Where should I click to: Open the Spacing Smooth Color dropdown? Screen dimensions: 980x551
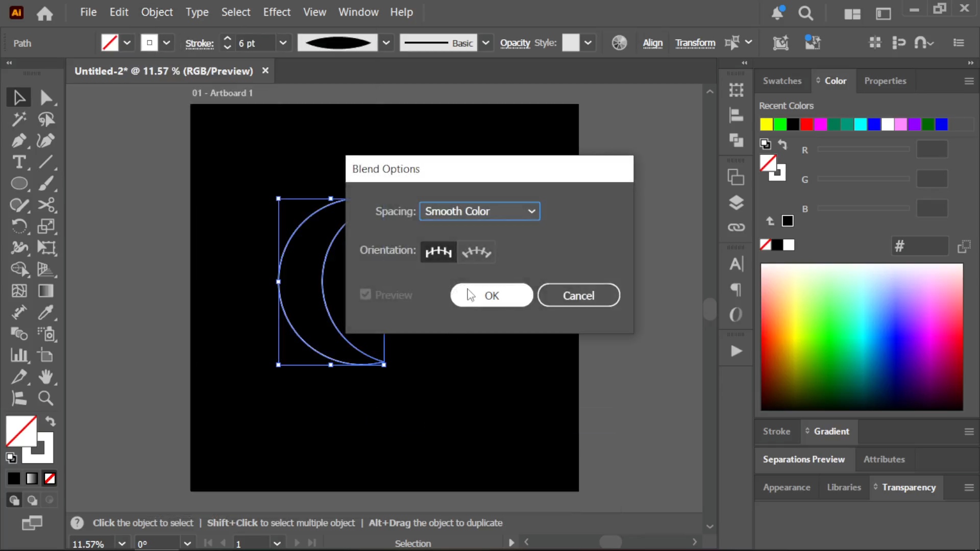pyautogui.click(x=480, y=211)
